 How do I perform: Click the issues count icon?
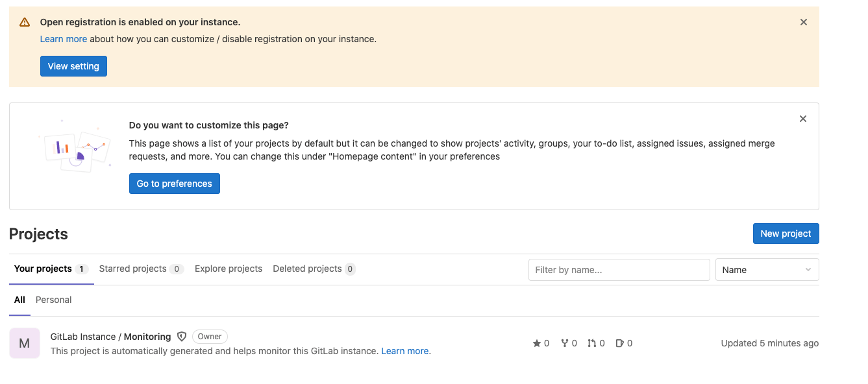point(620,343)
